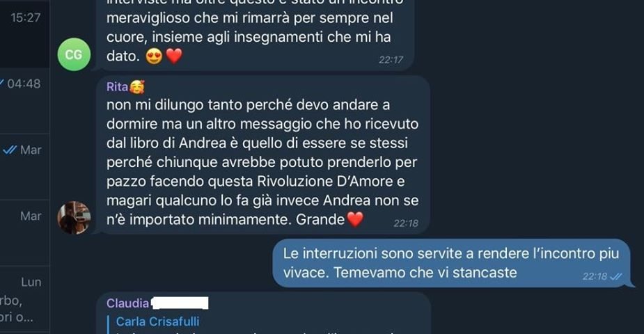Open Rita's profile photo avatar
Image resolution: width=644 pixels, height=334 pixels.
pyautogui.click(x=74, y=218)
